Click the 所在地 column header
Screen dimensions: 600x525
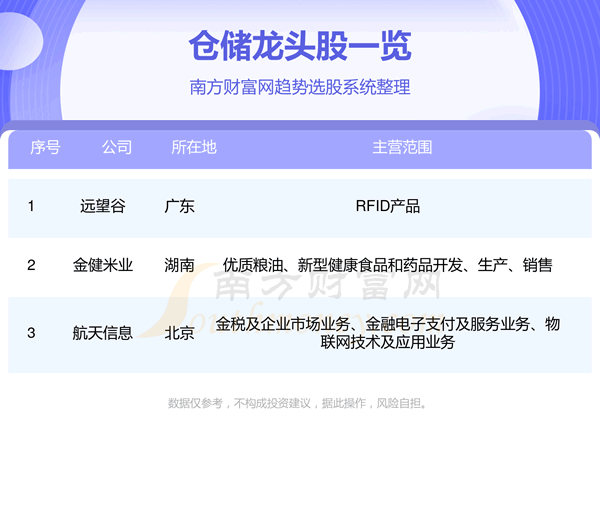click(x=193, y=147)
